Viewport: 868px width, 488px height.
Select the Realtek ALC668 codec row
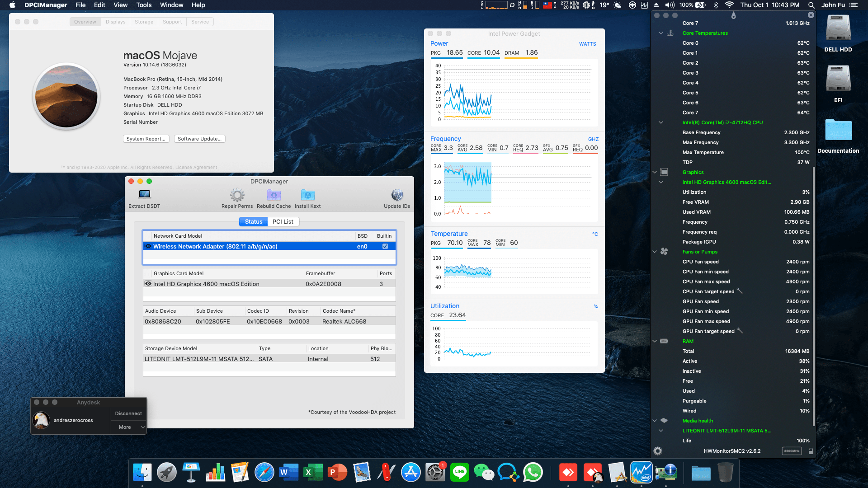point(269,321)
